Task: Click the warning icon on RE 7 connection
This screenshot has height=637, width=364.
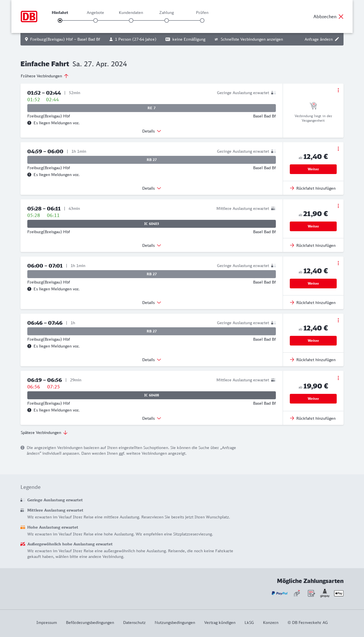Action: (29, 123)
